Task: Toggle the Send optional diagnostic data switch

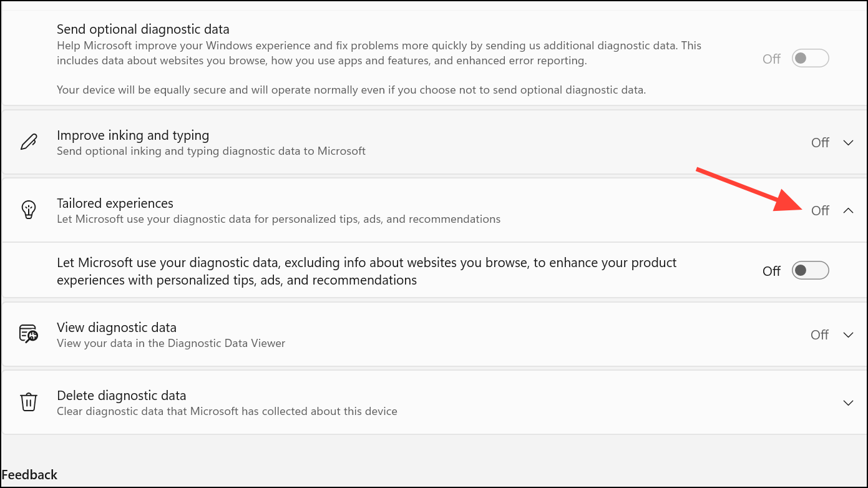Action: coord(810,59)
